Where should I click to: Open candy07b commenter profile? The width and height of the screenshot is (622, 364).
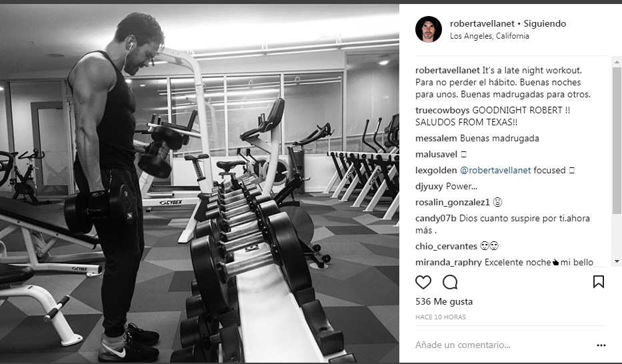click(x=435, y=219)
